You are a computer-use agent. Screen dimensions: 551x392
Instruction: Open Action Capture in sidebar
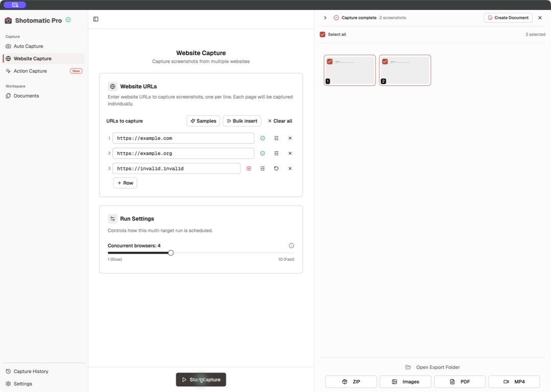[43, 71]
